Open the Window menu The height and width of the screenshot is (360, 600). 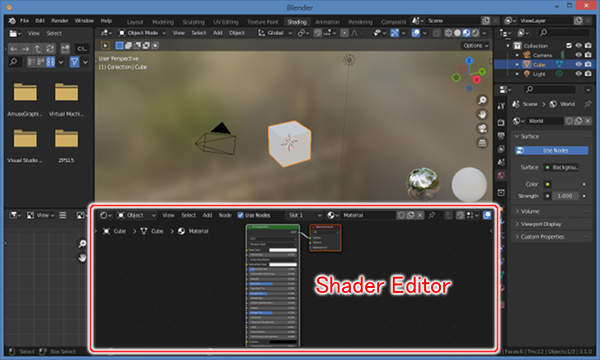84,21
